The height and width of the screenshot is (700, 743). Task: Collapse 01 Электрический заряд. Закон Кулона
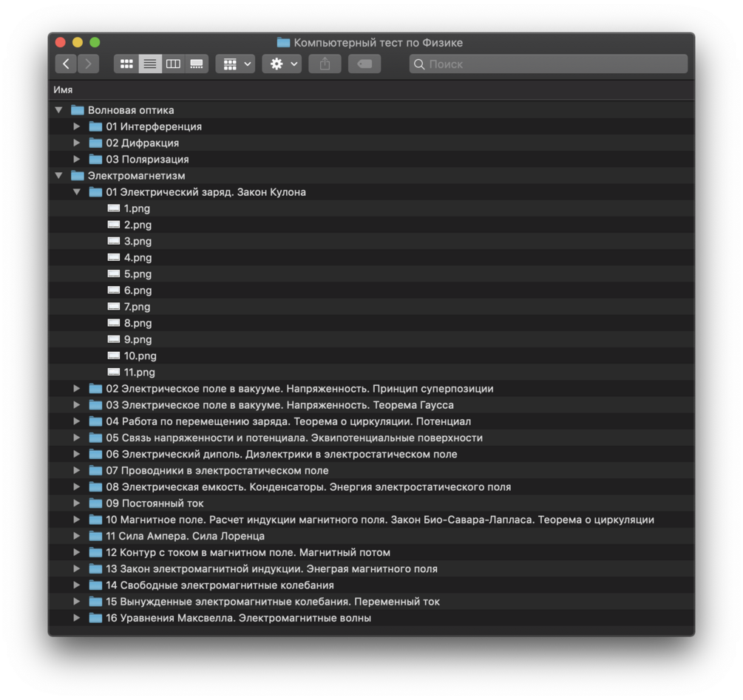(x=76, y=191)
